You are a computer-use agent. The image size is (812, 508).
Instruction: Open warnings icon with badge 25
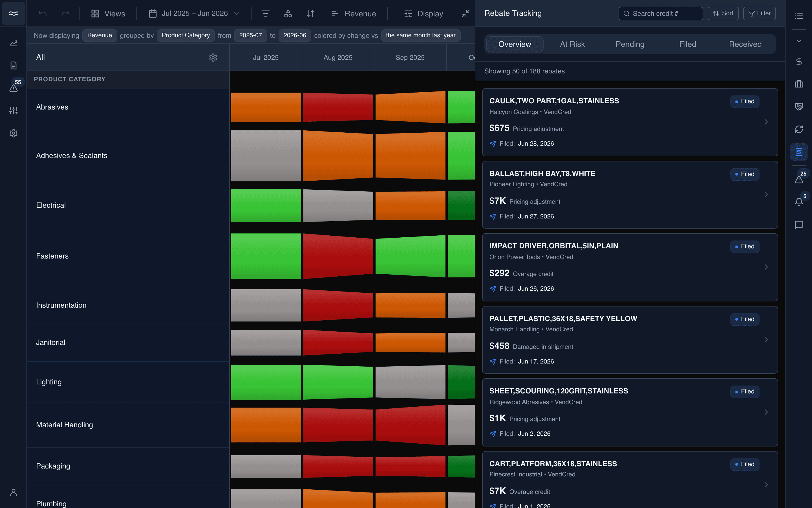tap(799, 179)
